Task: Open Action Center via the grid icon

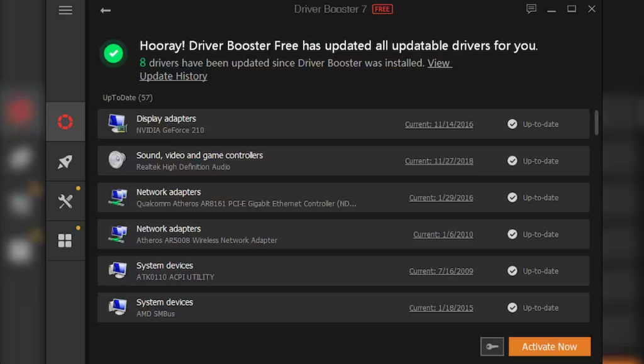Action: 65,240
